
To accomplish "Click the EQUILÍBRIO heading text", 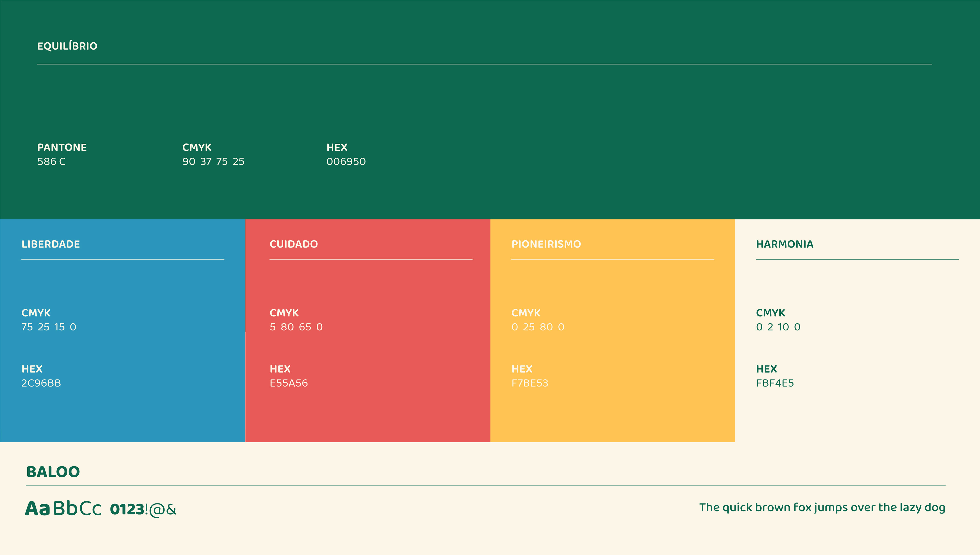I will click(67, 46).
